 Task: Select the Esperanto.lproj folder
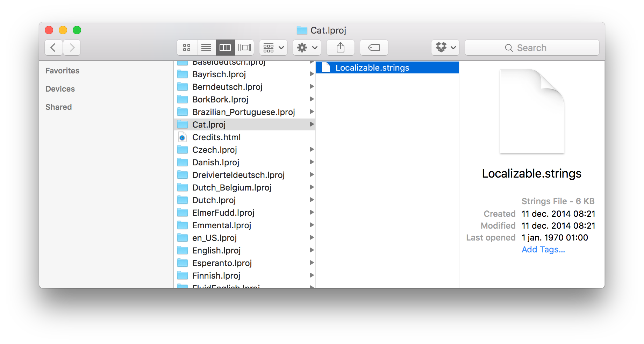(222, 263)
